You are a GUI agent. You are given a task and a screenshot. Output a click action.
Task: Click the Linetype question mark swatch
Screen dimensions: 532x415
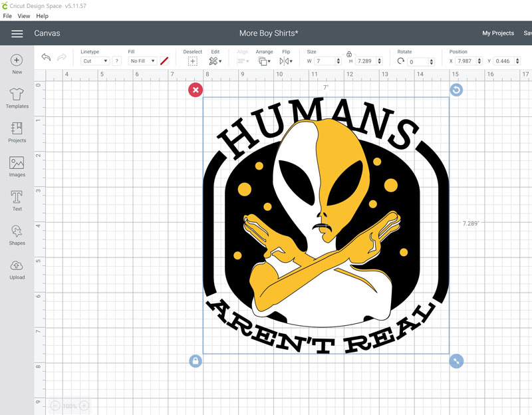[117, 61]
